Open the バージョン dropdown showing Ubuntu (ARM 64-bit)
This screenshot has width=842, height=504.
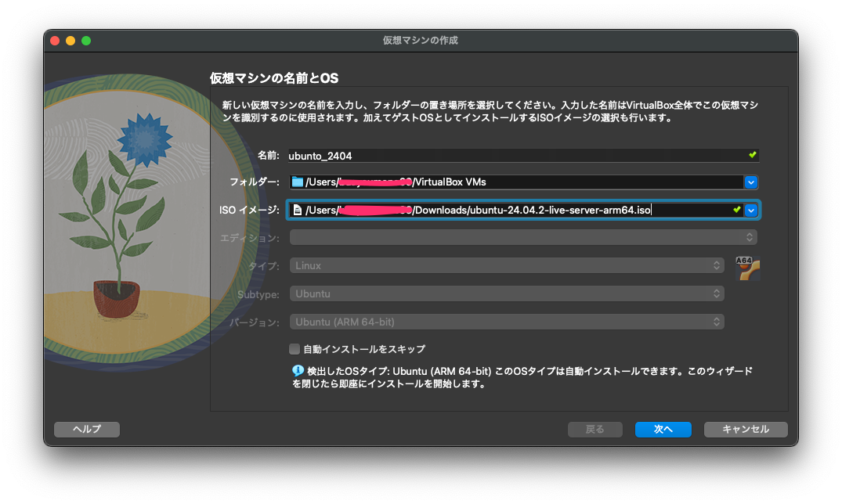point(507,322)
